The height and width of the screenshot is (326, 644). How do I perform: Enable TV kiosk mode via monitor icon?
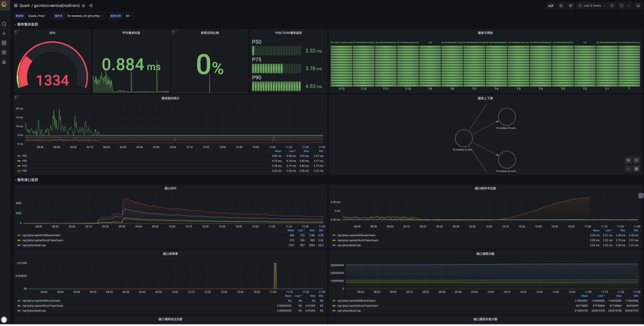(x=638, y=6)
